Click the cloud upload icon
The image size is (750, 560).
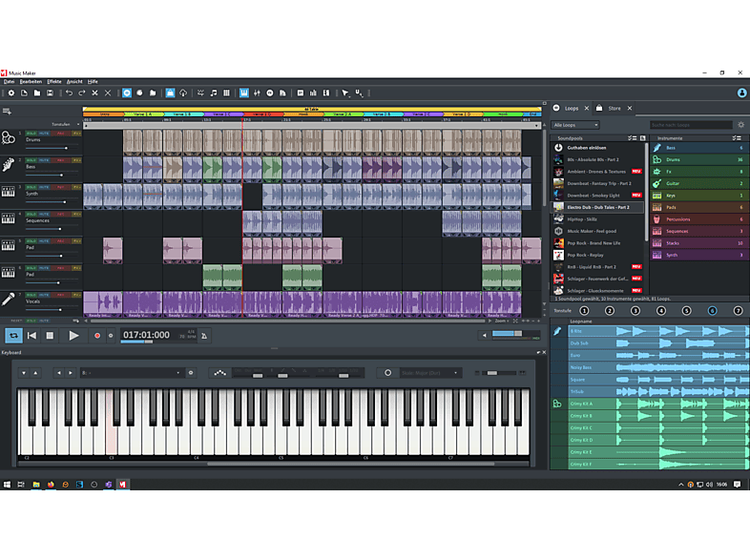183,93
